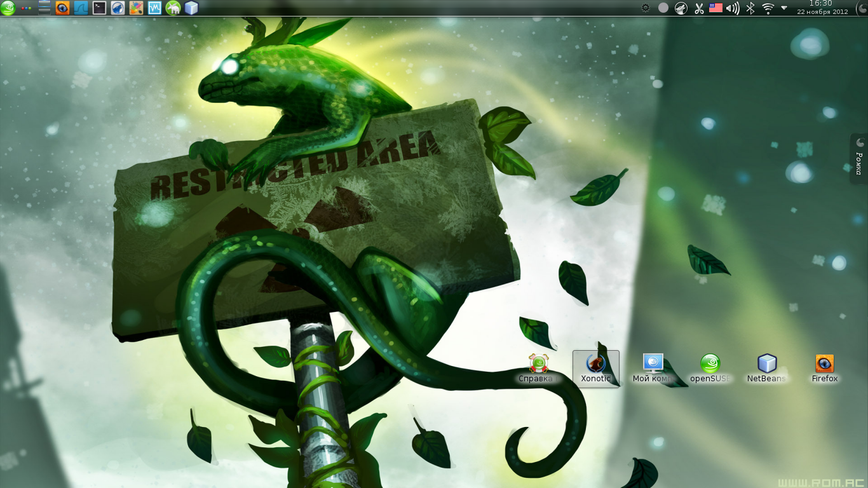Launch the system monitor graph icon

pyautogui.click(x=154, y=8)
